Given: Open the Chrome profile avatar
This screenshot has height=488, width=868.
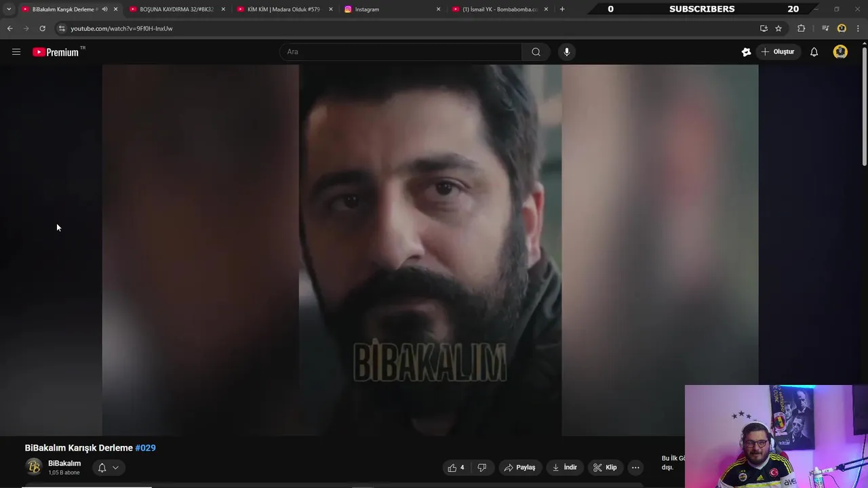Looking at the screenshot, I should [842, 28].
